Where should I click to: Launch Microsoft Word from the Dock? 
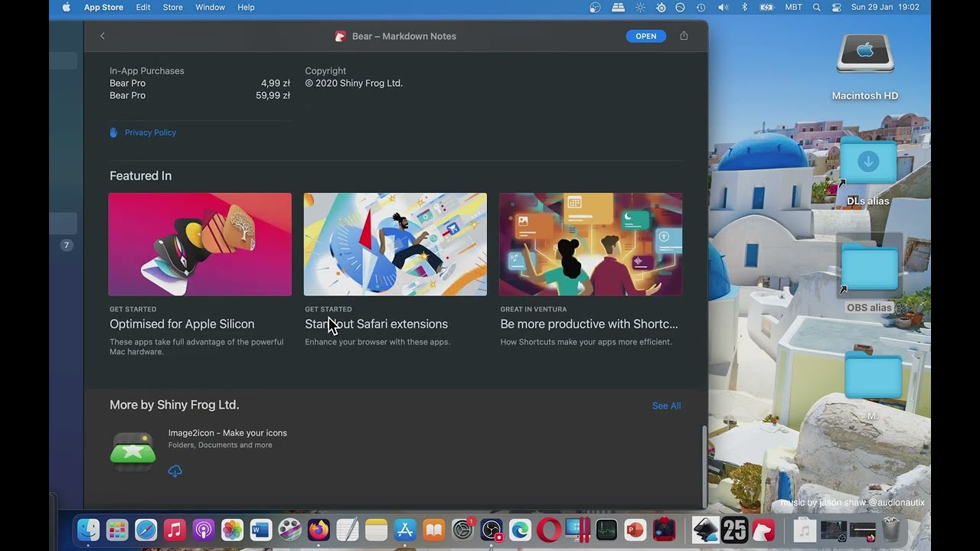[x=261, y=530]
